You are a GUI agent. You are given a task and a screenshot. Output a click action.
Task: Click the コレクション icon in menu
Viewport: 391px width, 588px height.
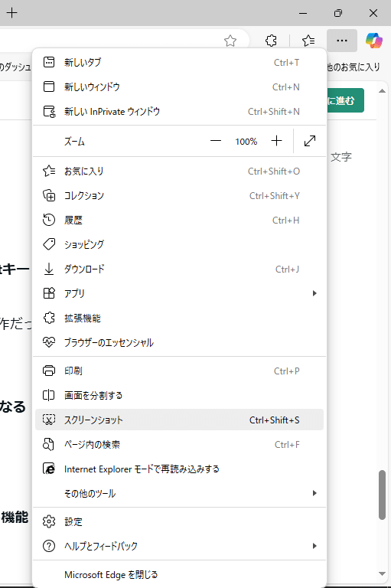click(x=49, y=196)
